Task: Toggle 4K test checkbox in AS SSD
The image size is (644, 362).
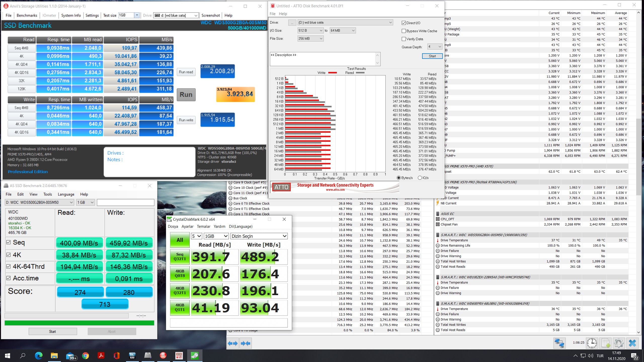Action: point(9,255)
